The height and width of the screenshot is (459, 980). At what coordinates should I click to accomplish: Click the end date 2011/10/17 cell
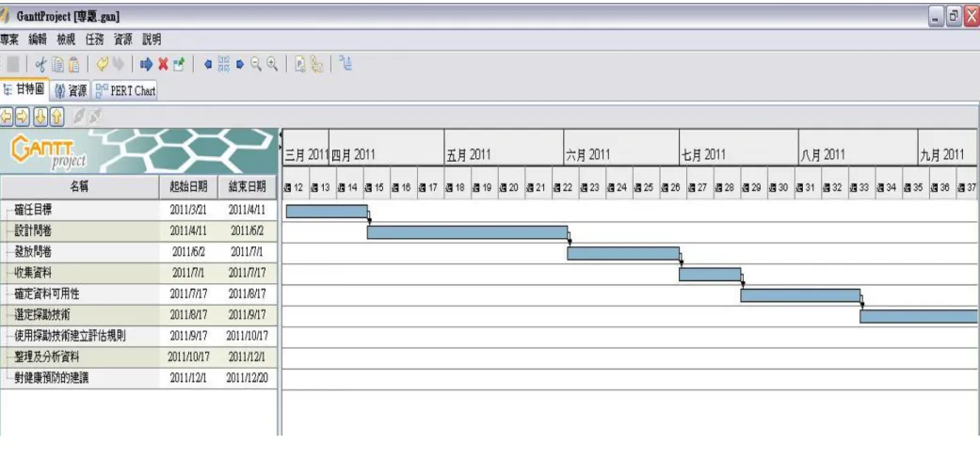(247, 337)
